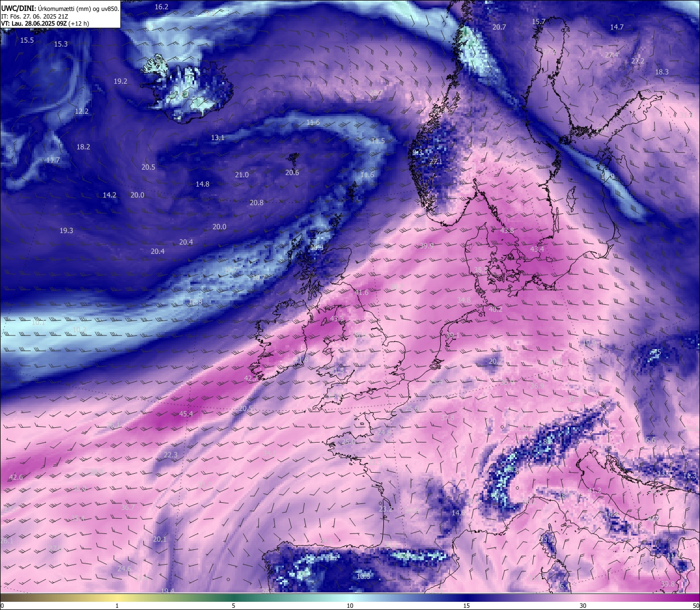
Task: Click the 11.5 map value
Action: coord(378,141)
